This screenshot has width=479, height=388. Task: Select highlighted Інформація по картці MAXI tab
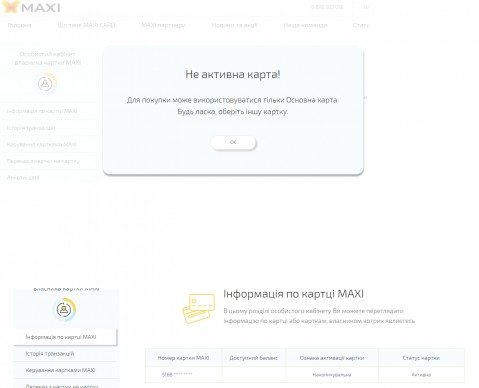tap(65, 337)
